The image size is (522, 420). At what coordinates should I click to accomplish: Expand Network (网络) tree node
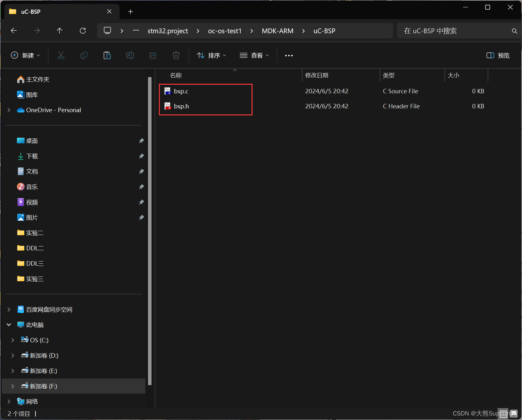pyautogui.click(x=9, y=401)
